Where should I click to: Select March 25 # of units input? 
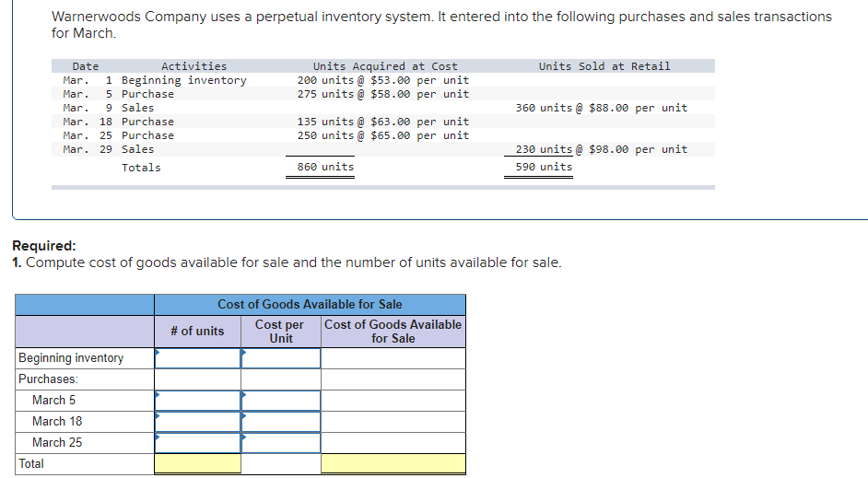pos(197,443)
